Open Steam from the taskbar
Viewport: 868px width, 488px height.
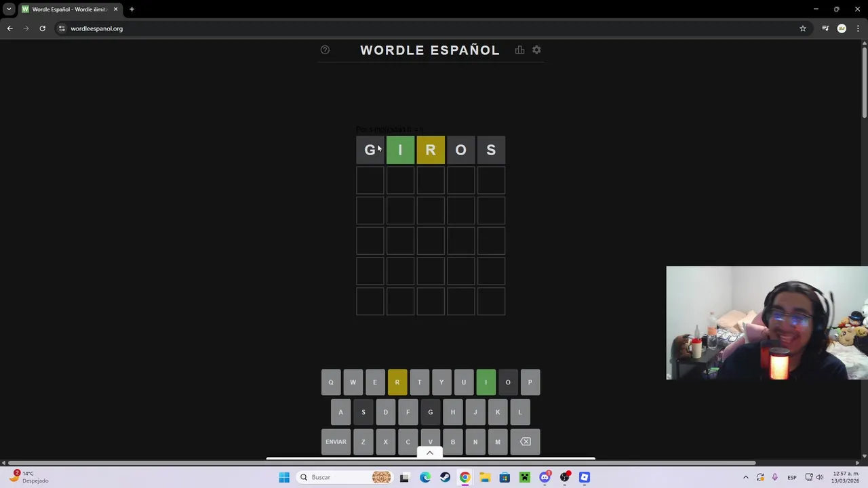pyautogui.click(x=445, y=477)
